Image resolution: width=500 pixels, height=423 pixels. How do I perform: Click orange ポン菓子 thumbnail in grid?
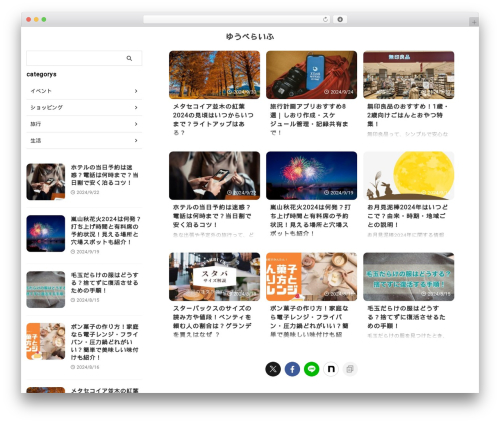tap(311, 277)
